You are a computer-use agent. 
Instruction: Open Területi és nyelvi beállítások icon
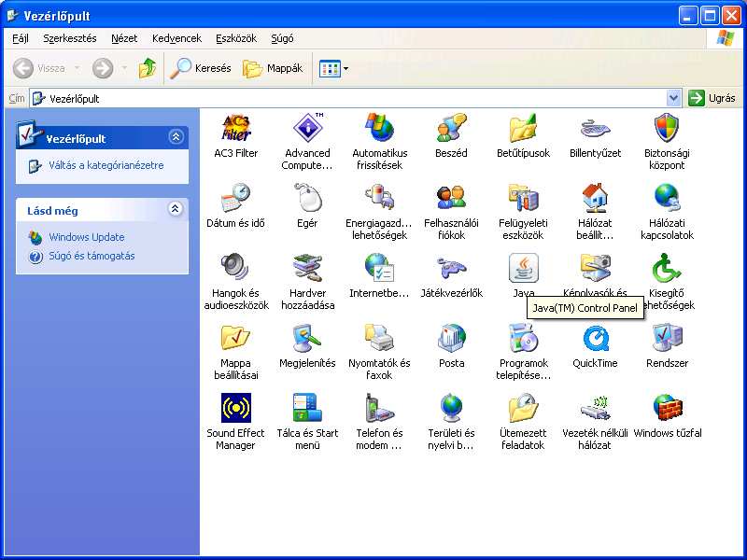point(451,408)
